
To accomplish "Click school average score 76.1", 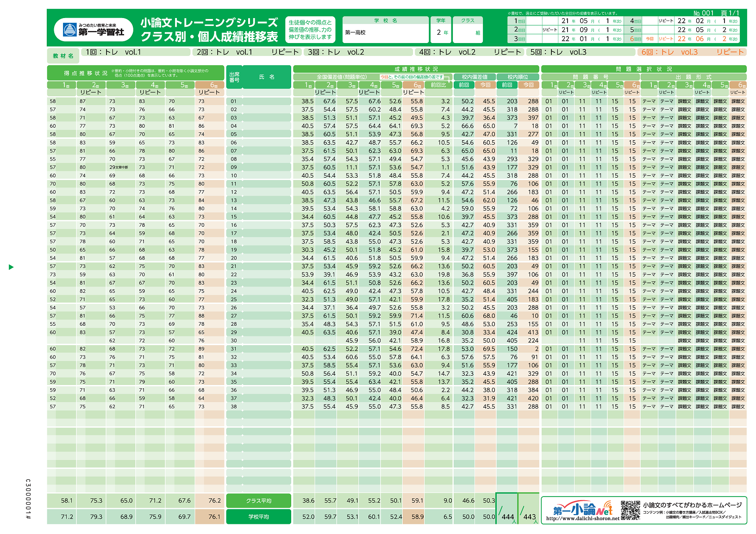I will click(215, 516).
